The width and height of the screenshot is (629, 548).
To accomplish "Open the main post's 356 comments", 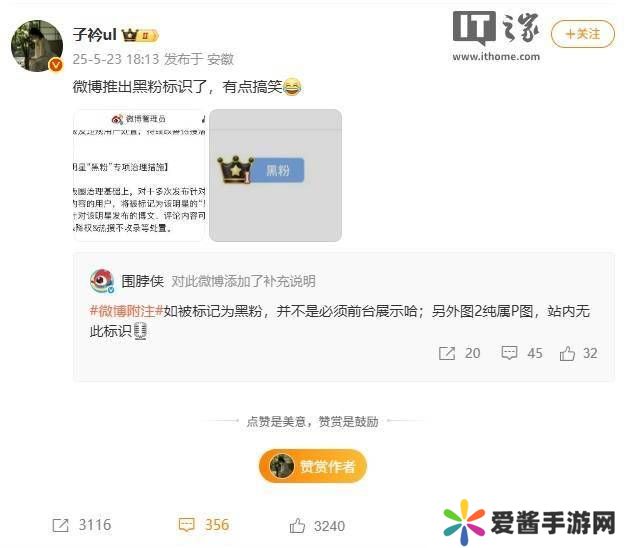I will [204, 525].
